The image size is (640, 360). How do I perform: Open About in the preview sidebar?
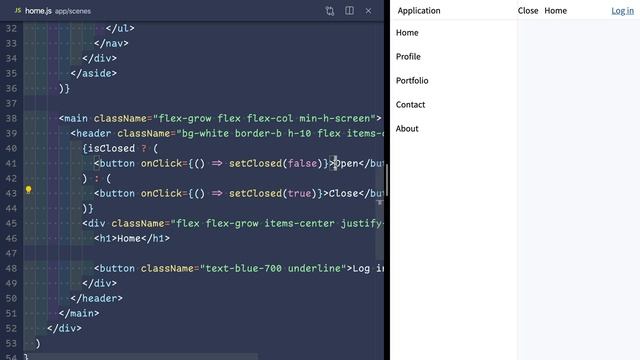(407, 129)
